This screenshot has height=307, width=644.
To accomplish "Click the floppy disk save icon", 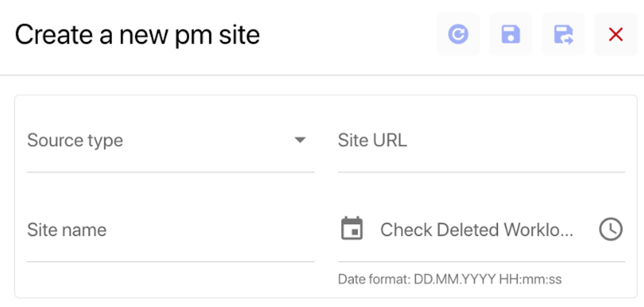I will pyautogui.click(x=510, y=34).
